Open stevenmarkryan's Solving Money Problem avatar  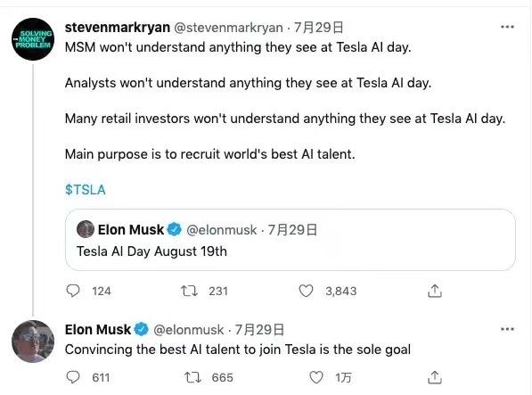tap(33, 39)
